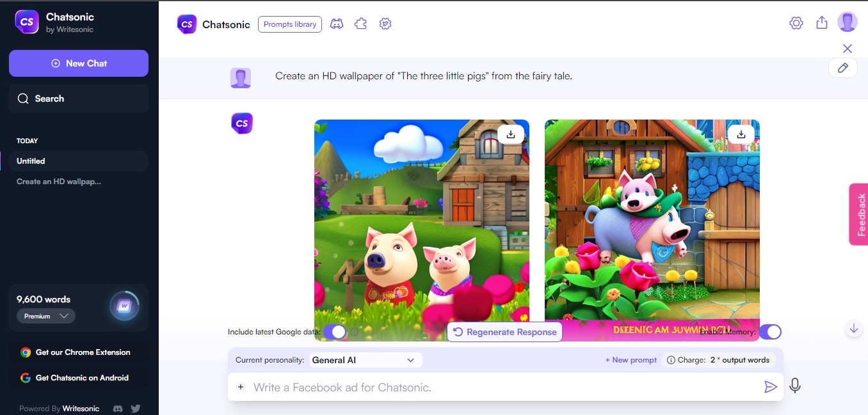Click the Search field in the sidebar
Viewport: 868px width, 415px height.
click(79, 98)
